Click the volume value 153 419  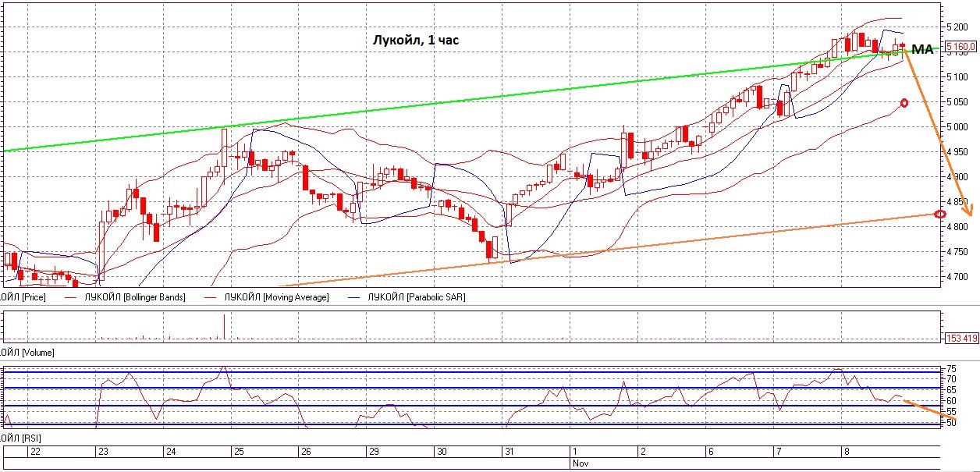tap(961, 338)
